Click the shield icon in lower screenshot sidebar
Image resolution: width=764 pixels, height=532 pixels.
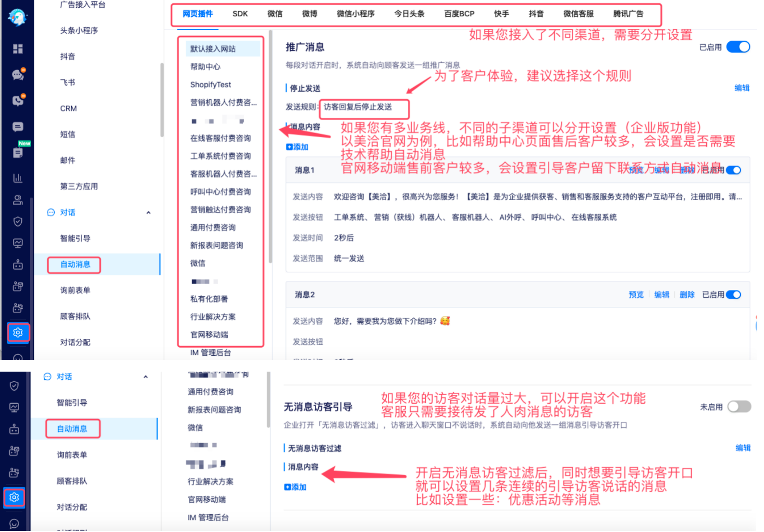click(x=14, y=386)
